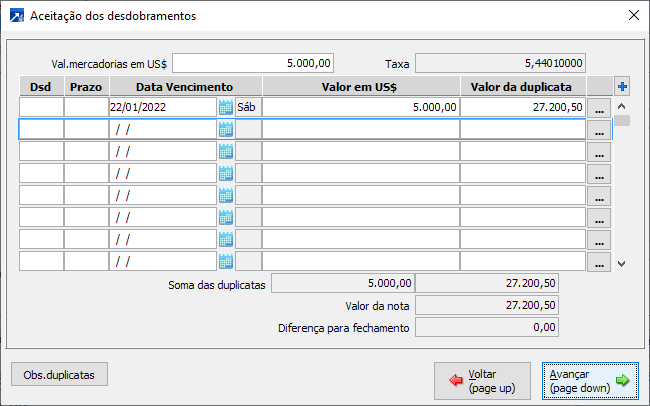Image resolution: width=650 pixels, height=406 pixels.
Task: Click the Dsd cell of the first row
Action: pos(41,107)
